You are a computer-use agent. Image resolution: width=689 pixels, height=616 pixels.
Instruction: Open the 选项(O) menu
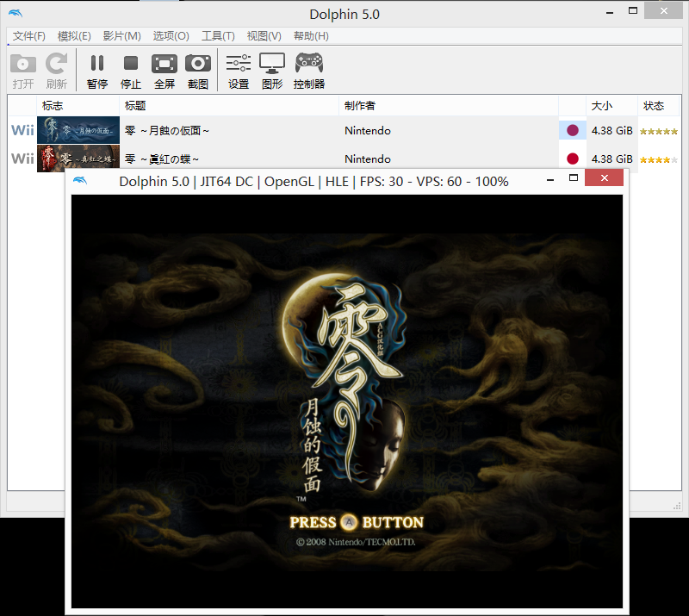(x=171, y=36)
